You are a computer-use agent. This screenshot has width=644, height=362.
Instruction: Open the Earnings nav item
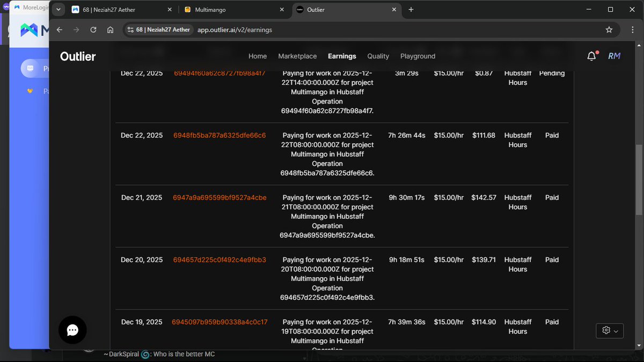pyautogui.click(x=342, y=56)
